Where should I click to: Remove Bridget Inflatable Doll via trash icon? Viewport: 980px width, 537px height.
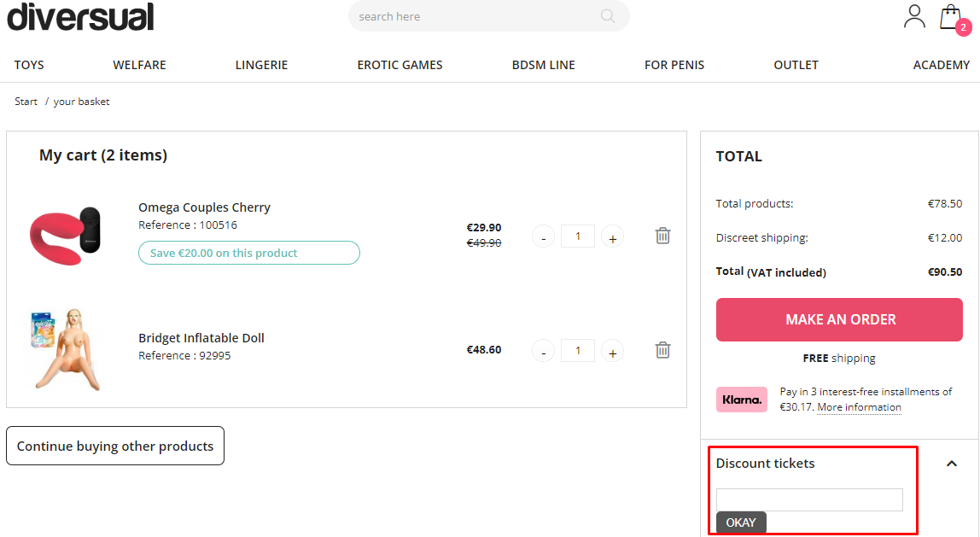663,350
